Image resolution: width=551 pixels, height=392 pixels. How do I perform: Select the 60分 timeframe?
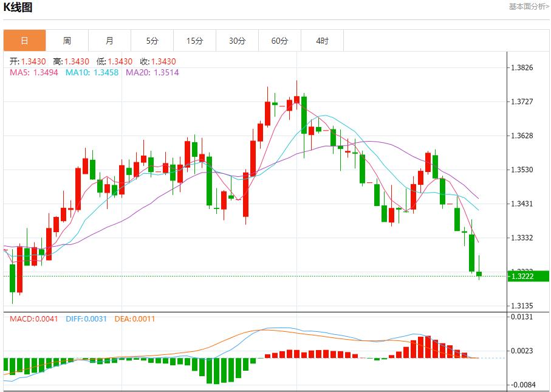click(279, 41)
